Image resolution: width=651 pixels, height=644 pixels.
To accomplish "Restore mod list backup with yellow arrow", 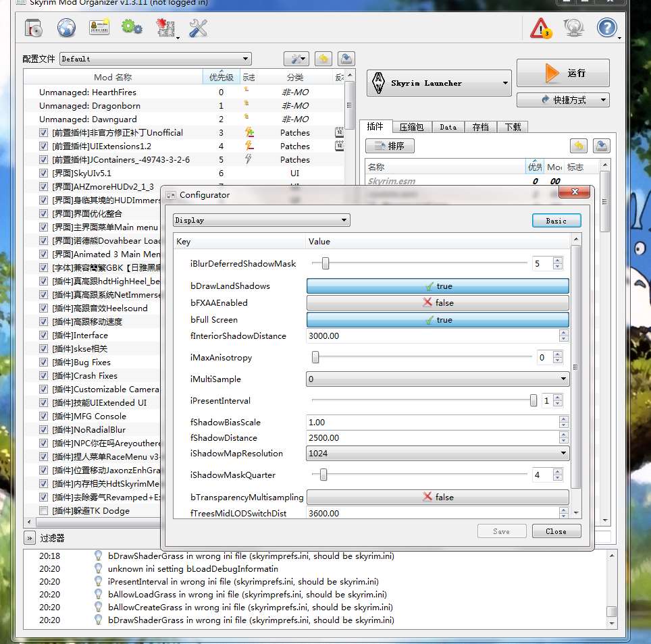I will point(323,59).
